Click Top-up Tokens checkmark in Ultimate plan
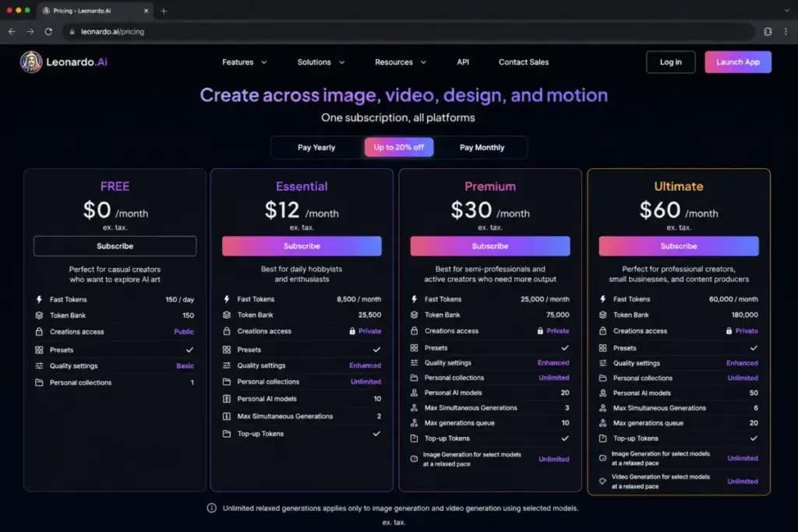This screenshot has width=798, height=532. tap(754, 439)
